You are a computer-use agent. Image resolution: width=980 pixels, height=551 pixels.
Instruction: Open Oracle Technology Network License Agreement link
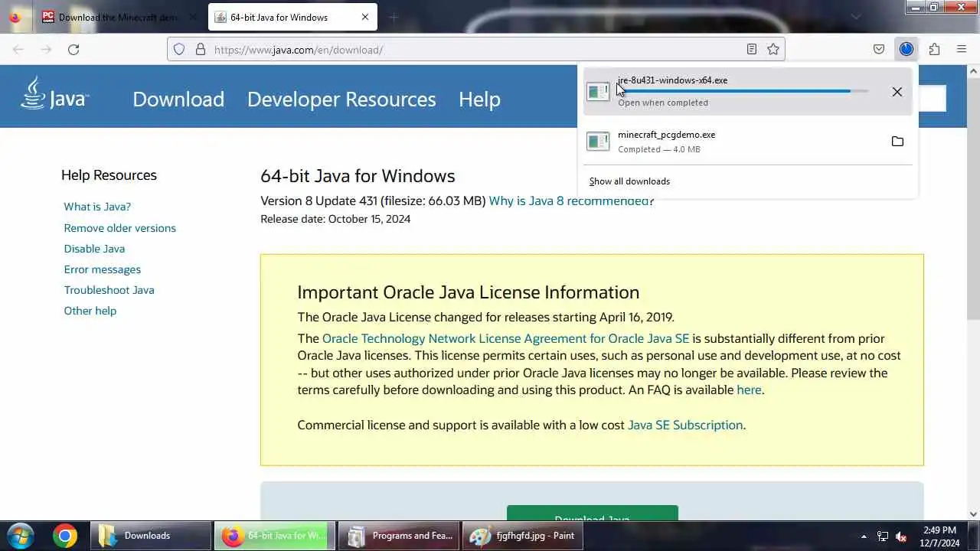pos(506,338)
